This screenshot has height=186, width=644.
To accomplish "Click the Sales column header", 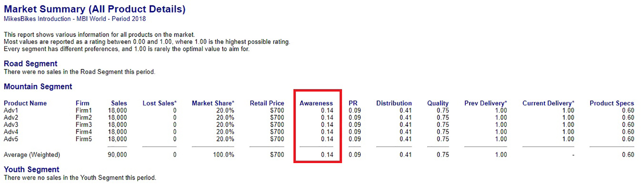I will coord(119,103).
